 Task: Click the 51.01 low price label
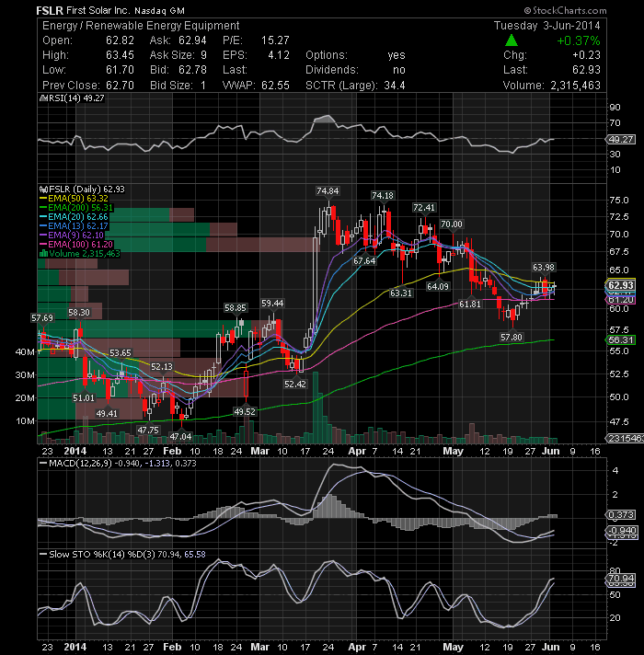pos(84,398)
